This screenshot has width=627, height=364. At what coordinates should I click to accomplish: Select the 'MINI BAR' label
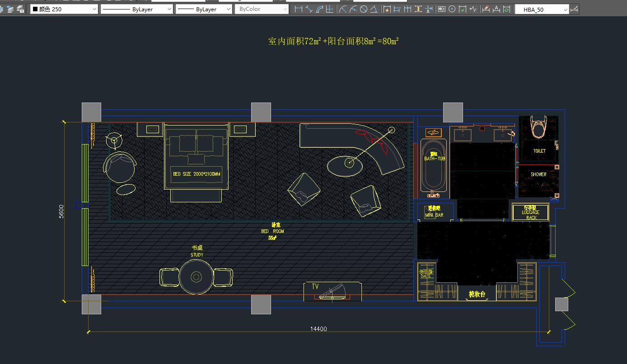point(434,215)
